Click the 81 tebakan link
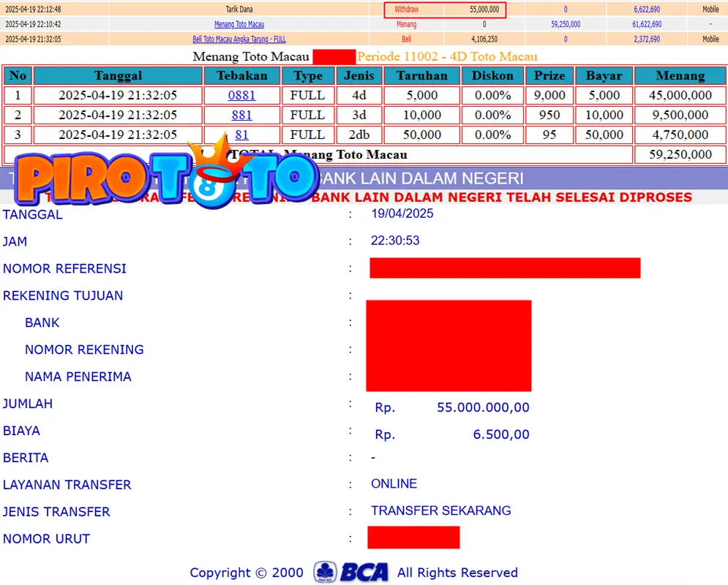 point(241,135)
